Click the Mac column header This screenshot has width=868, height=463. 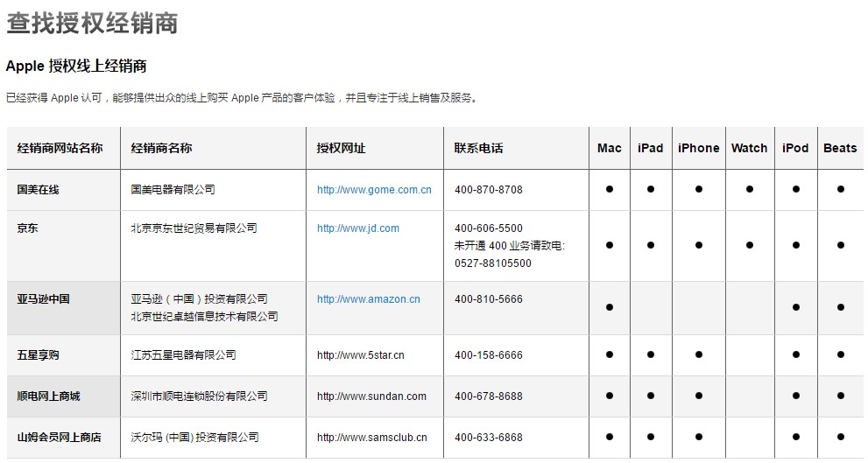(610, 148)
